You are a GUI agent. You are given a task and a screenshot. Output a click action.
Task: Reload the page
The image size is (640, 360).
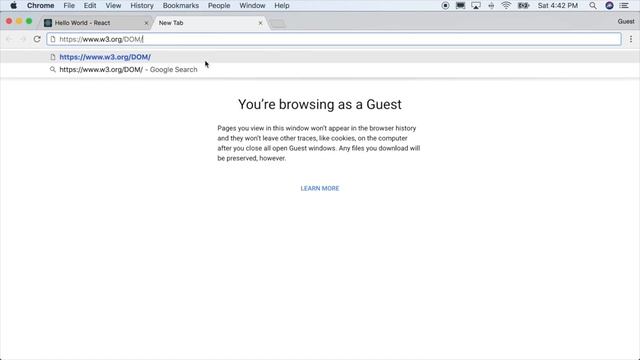coord(37,39)
